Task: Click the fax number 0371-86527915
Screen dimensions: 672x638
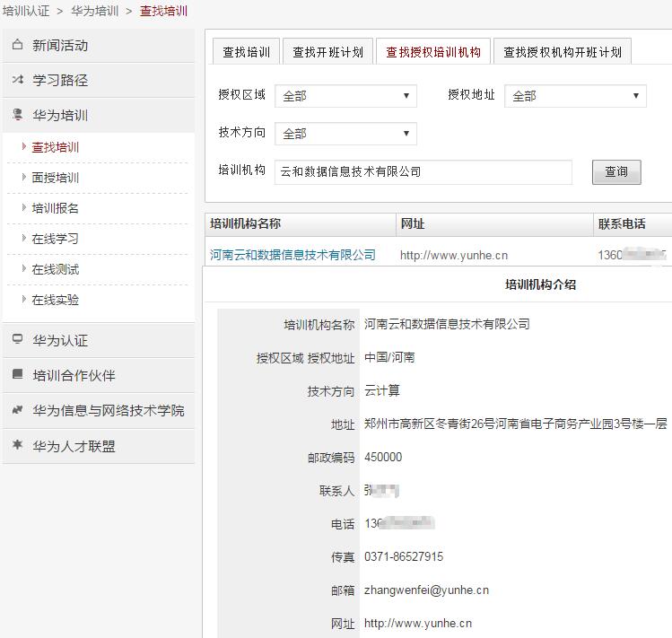Action: tap(404, 556)
